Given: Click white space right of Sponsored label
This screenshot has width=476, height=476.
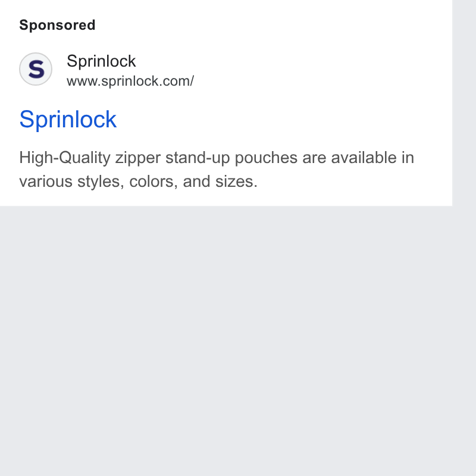Looking at the screenshot, I should [x=273, y=25].
